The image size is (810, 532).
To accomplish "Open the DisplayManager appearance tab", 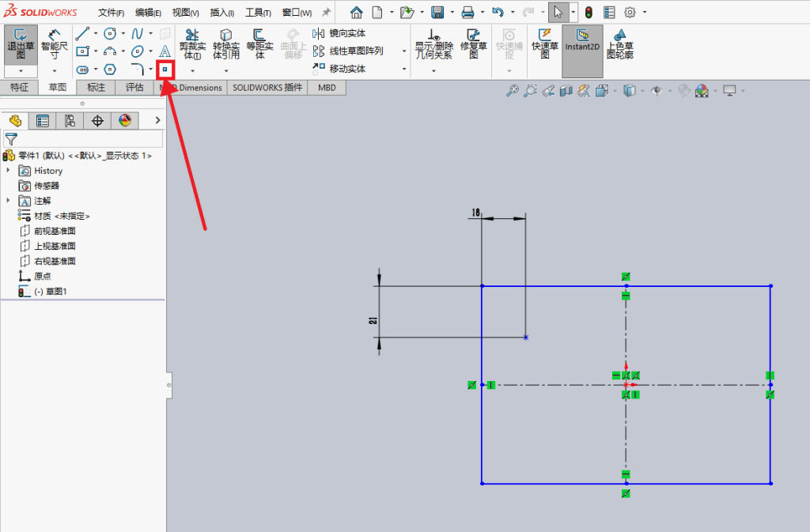I will [124, 121].
